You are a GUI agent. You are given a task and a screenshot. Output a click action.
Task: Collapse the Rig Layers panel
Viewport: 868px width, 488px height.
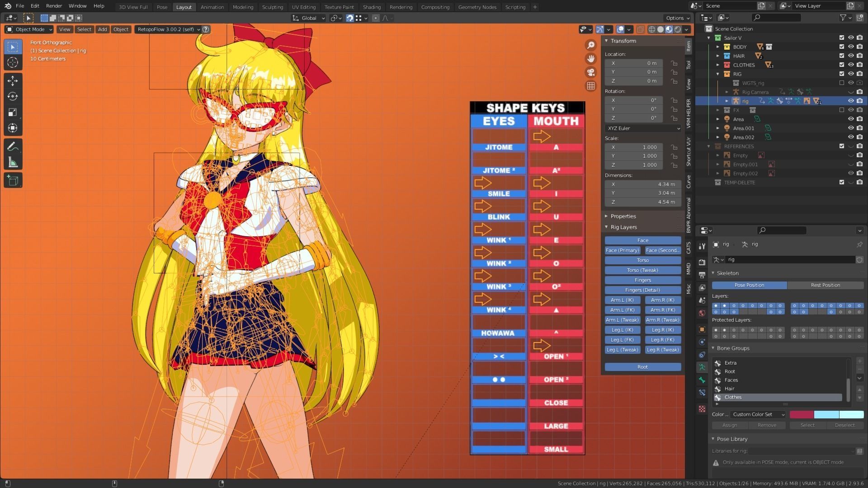point(623,227)
